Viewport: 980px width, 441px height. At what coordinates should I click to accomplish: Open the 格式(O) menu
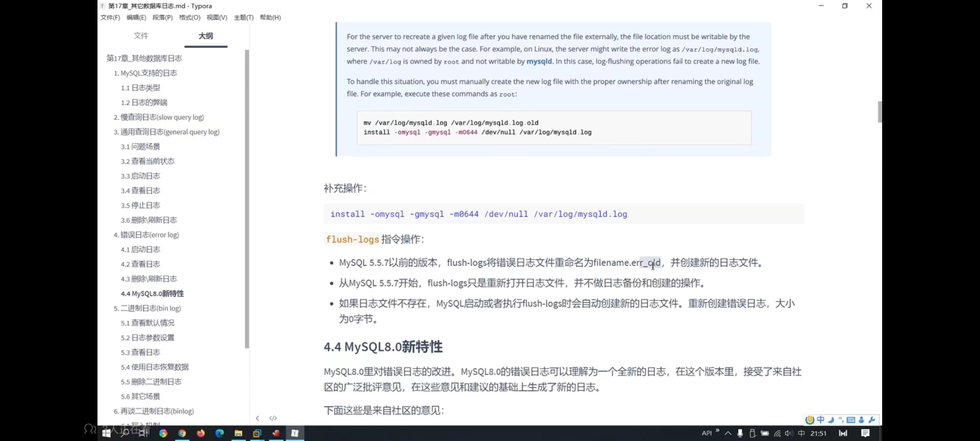click(x=189, y=18)
